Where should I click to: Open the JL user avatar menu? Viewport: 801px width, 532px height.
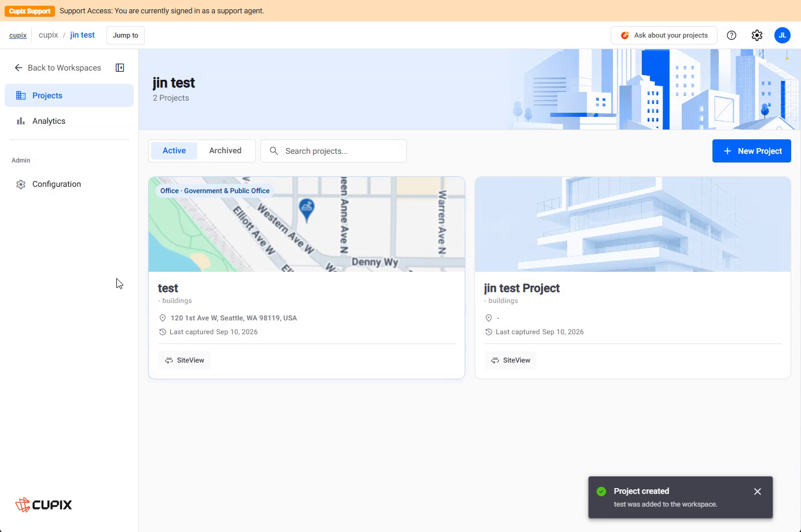(782, 35)
